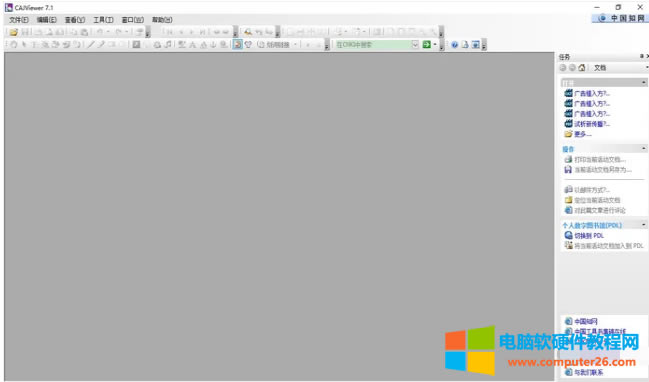Collapse the 个人数字图书馆(PDL) section
Screen dimensions: 649x382
(x=644, y=225)
